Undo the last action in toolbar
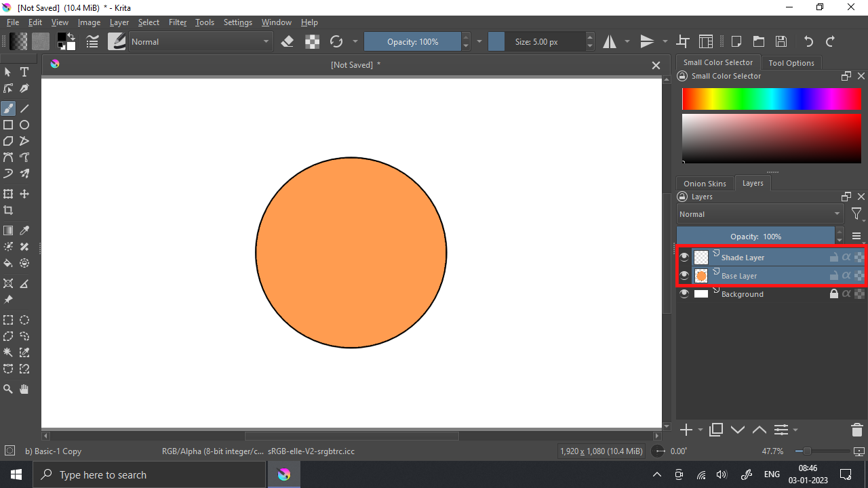 pos(808,41)
